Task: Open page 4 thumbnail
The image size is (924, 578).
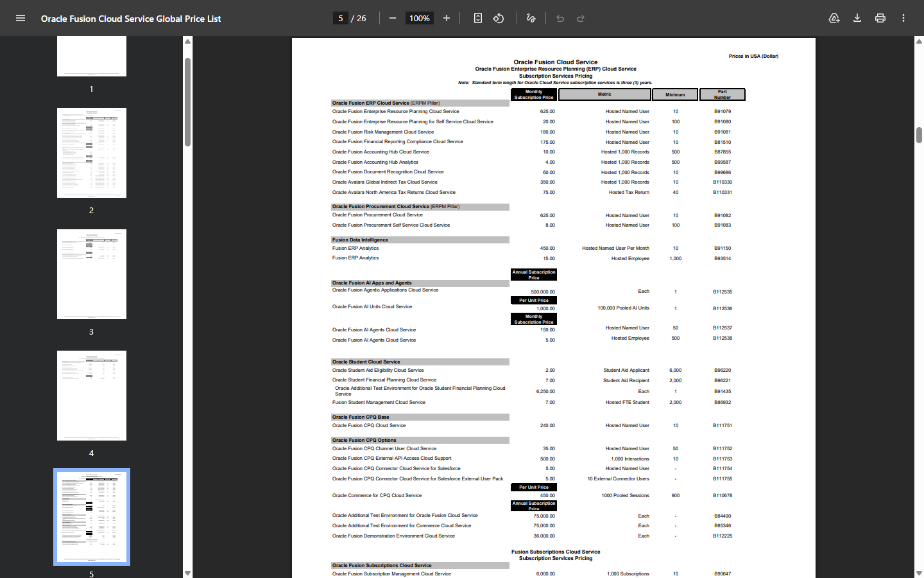Action: point(92,396)
